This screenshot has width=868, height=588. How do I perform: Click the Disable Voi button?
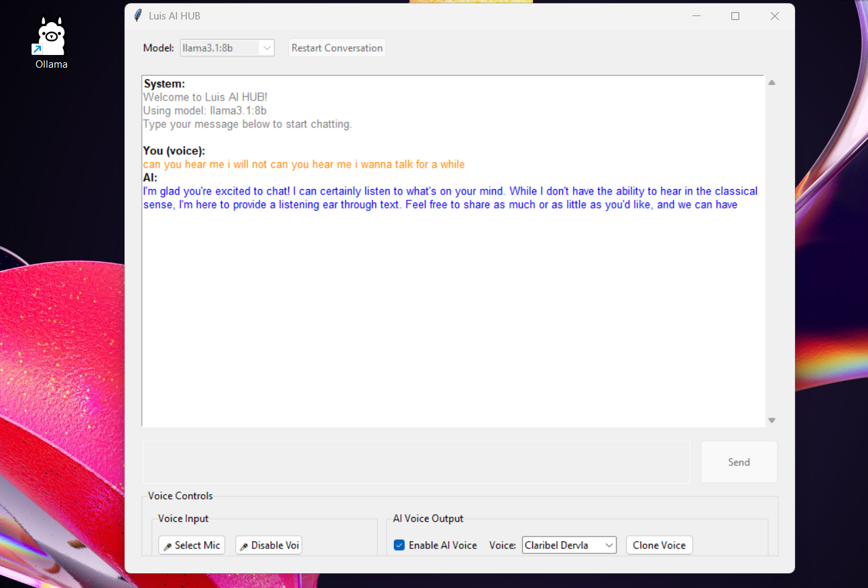269,545
